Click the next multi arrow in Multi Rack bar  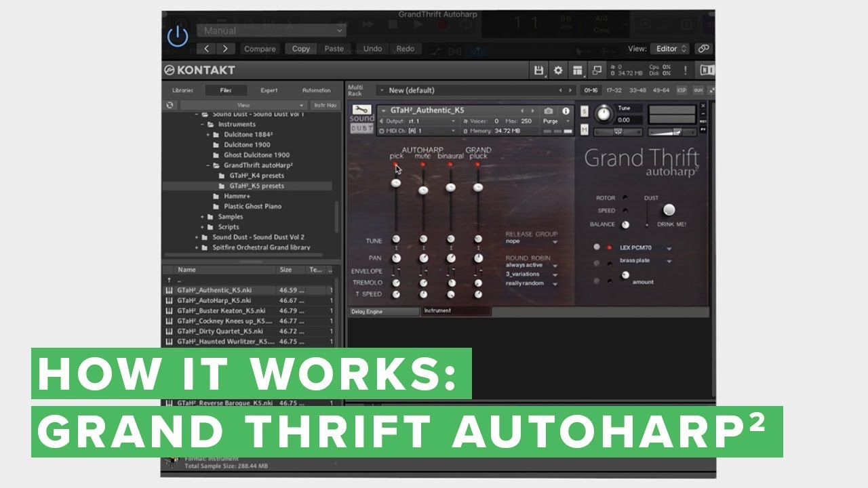(x=572, y=90)
